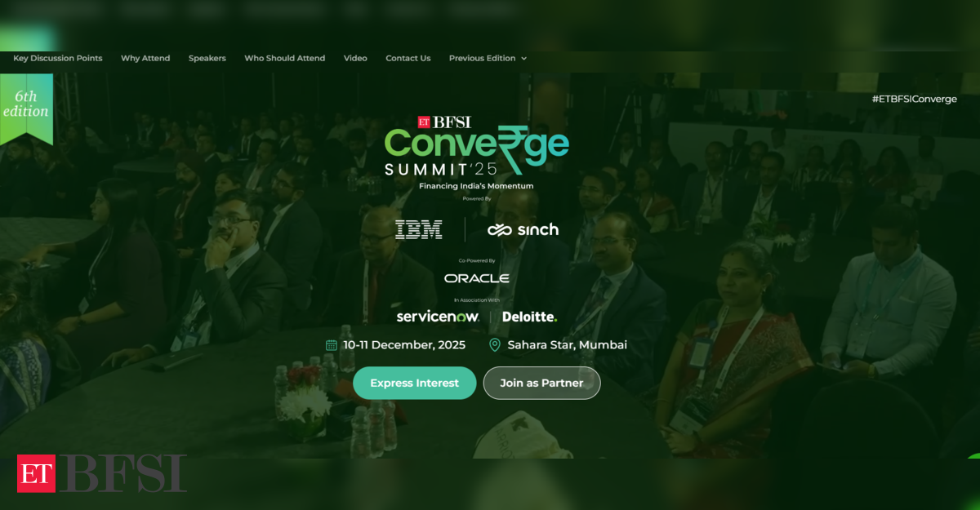Open the Video menu link
Screen dimensions: 980x510
pyautogui.click(x=355, y=58)
